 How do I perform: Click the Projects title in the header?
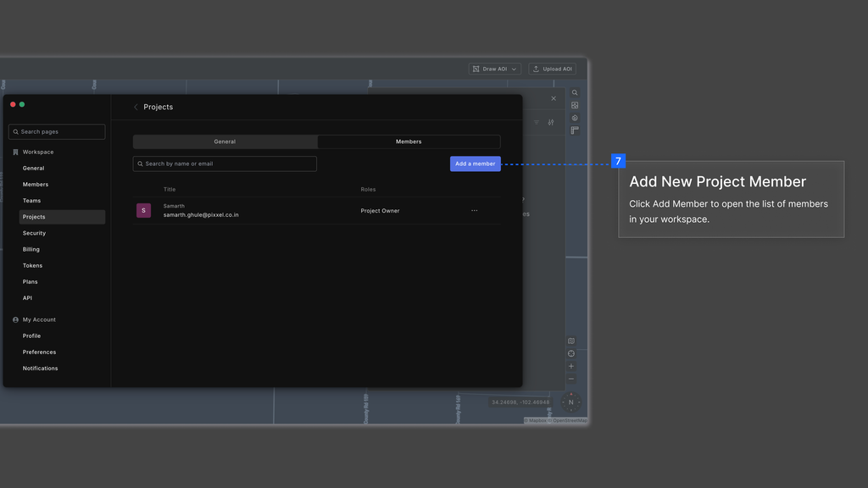[x=159, y=108]
